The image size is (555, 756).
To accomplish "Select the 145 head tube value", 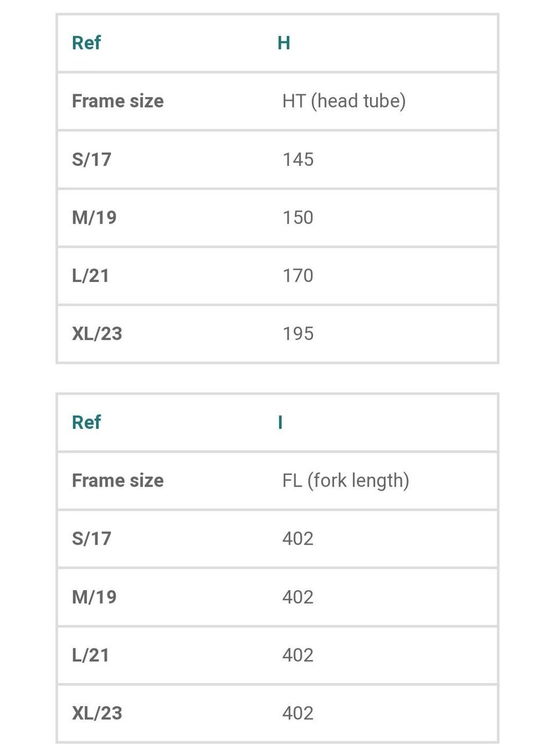I will click(298, 160).
